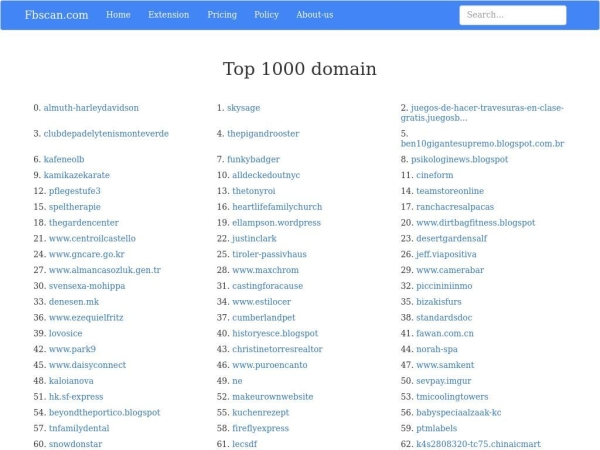This screenshot has height=450, width=600.
Task: Open the cineform link
Action: click(435, 175)
